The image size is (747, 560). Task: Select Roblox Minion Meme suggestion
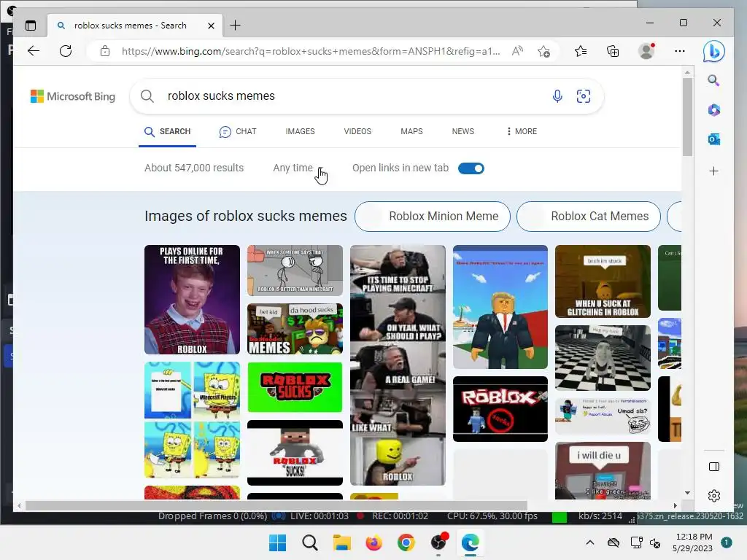tap(433, 216)
